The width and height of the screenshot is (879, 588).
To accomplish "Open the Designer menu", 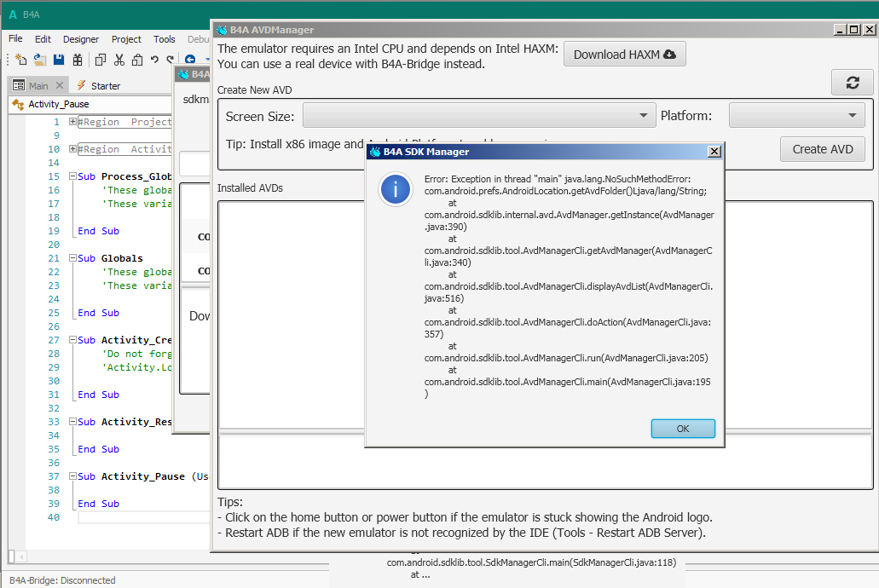I will tap(81, 39).
